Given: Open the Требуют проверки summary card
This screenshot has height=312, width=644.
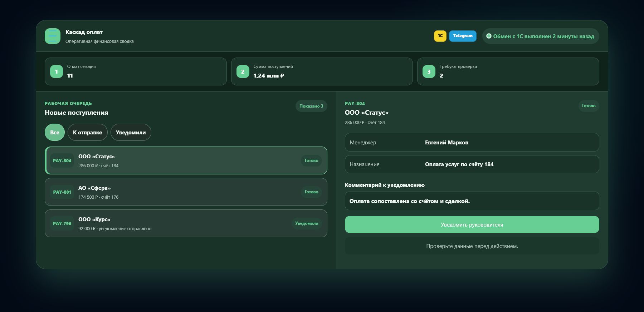Looking at the screenshot, I should click(508, 71).
